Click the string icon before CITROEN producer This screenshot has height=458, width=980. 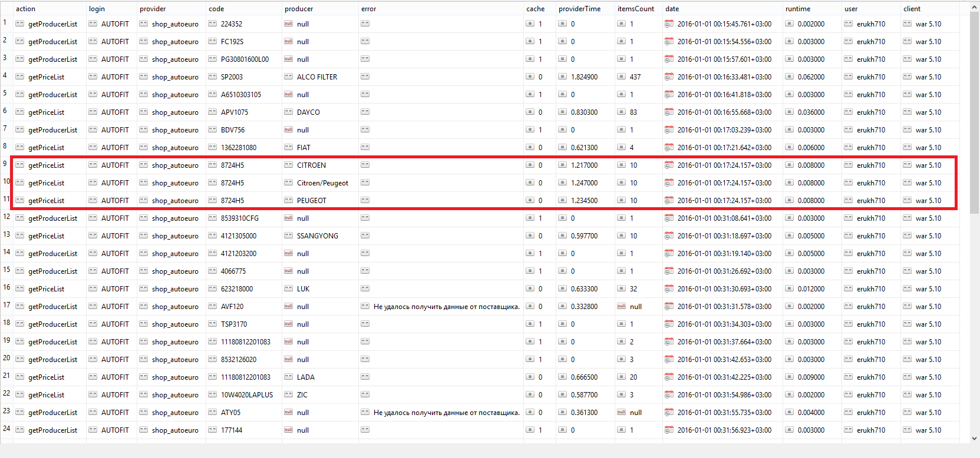288,165
